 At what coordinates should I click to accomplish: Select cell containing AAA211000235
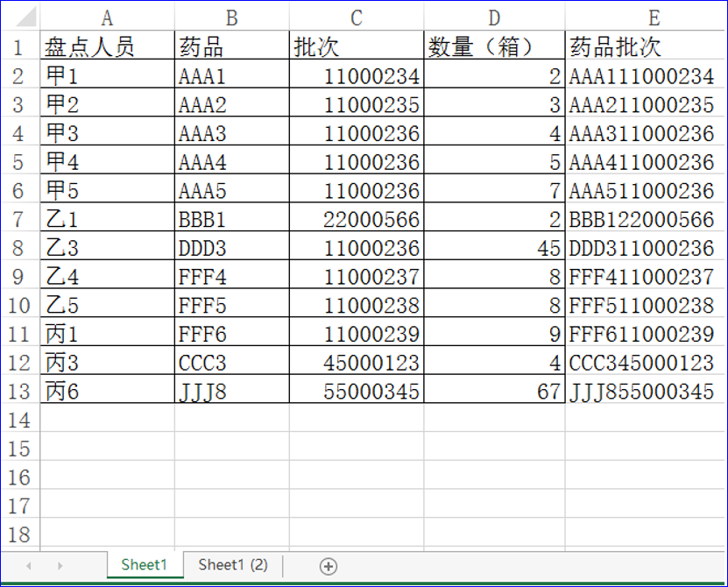coord(646,104)
